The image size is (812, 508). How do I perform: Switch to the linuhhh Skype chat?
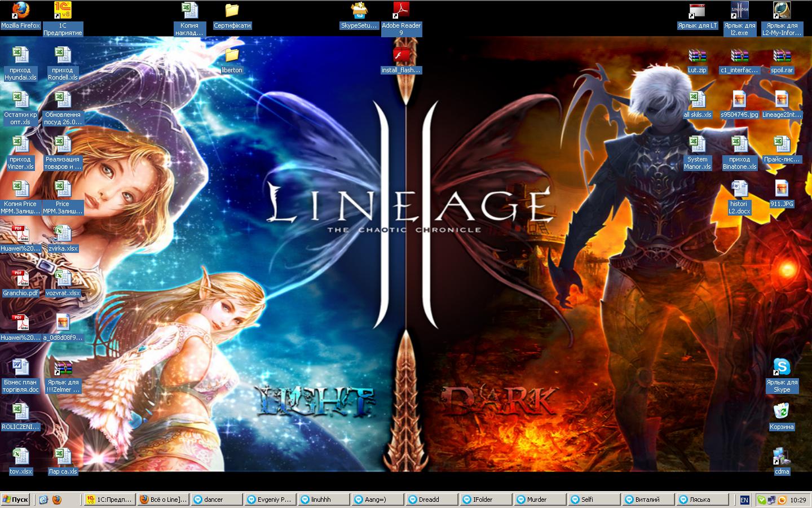pyautogui.click(x=324, y=500)
